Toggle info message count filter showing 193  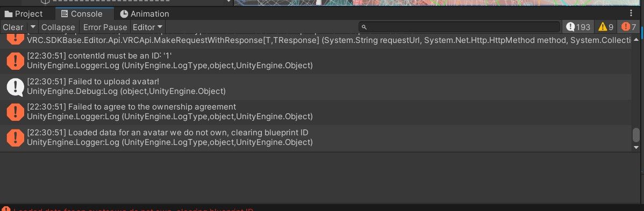(x=578, y=27)
